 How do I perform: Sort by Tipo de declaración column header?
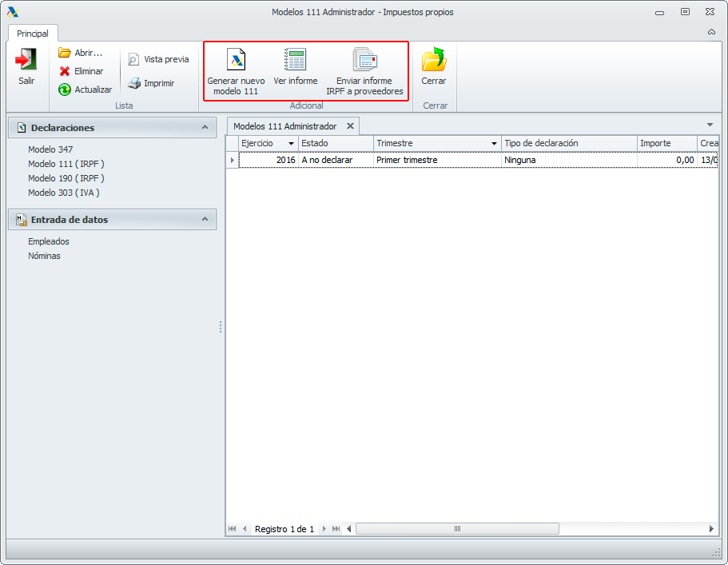[x=569, y=144]
